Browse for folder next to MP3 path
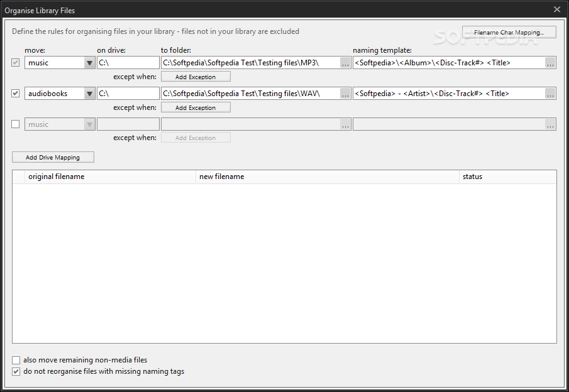The width and height of the screenshot is (569, 392). click(x=345, y=63)
